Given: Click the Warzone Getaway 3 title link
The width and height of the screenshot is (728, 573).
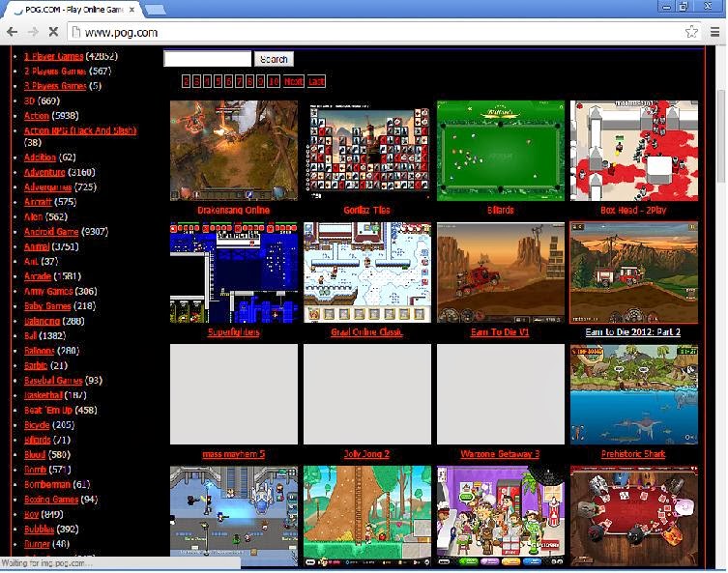Looking at the screenshot, I should [500, 454].
